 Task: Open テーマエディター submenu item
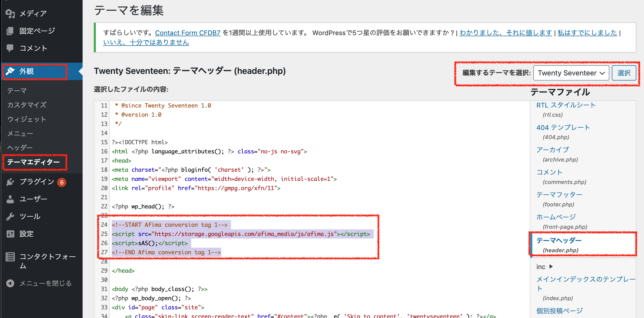33,162
